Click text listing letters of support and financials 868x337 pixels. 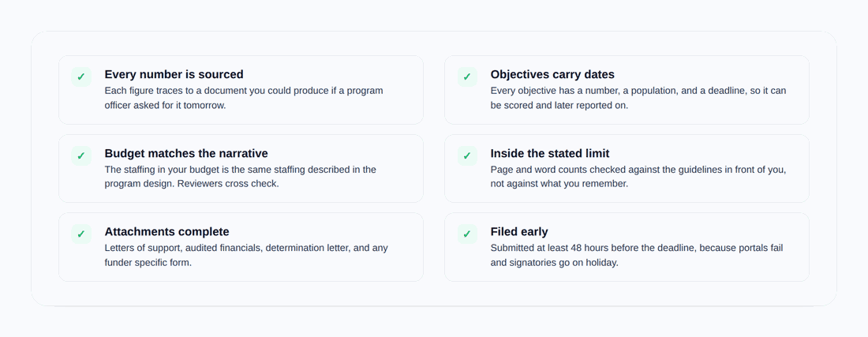(x=246, y=248)
